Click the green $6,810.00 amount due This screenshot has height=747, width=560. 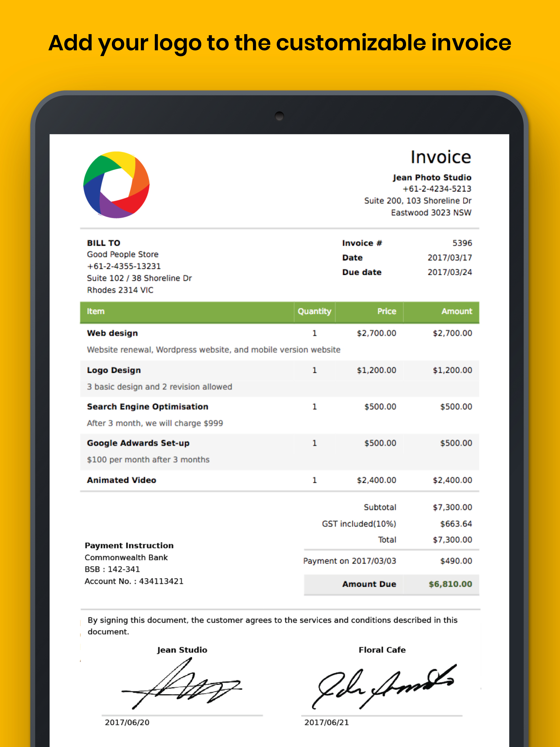(x=450, y=584)
